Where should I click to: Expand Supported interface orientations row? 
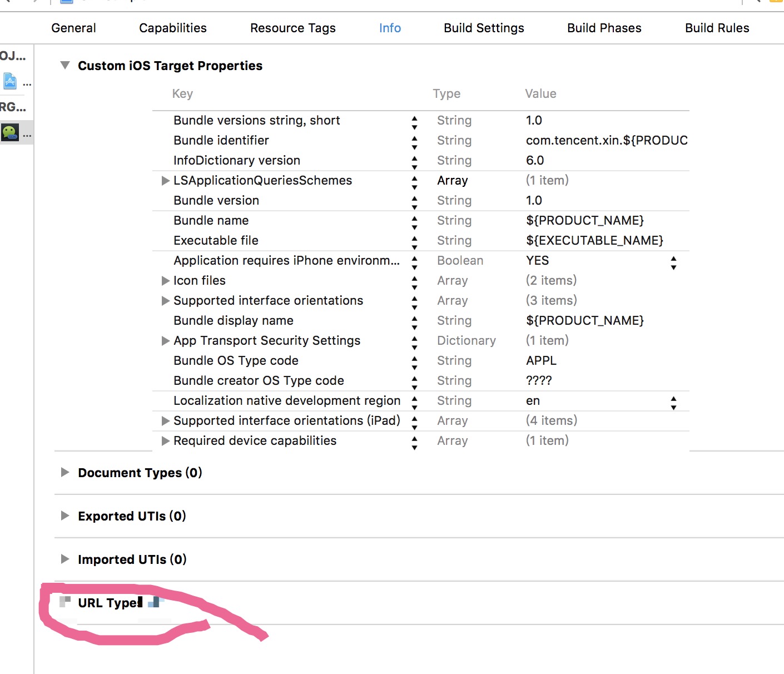165,301
